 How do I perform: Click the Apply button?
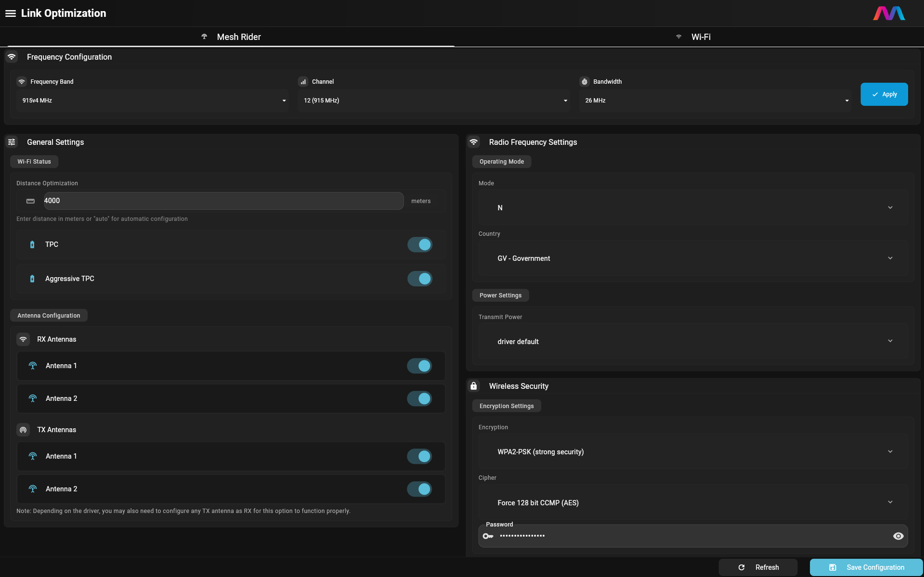click(884, 94)
